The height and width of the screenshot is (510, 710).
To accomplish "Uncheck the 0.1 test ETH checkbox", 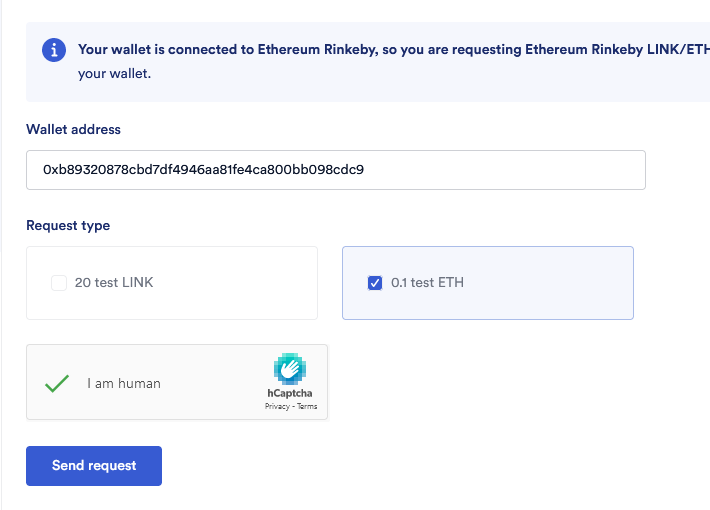I will coord(375,283).
